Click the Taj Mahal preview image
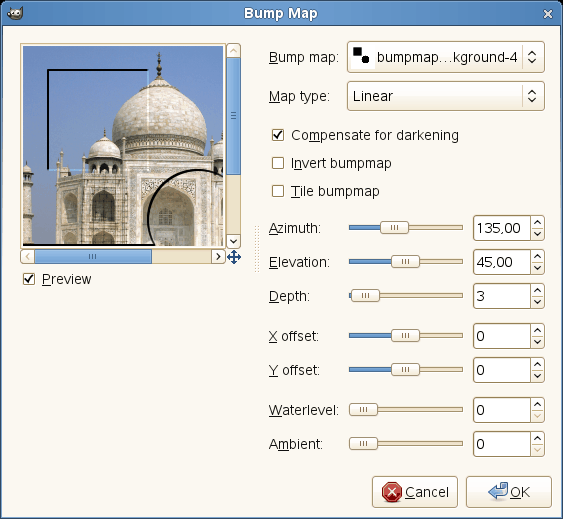 coord(123,146)
